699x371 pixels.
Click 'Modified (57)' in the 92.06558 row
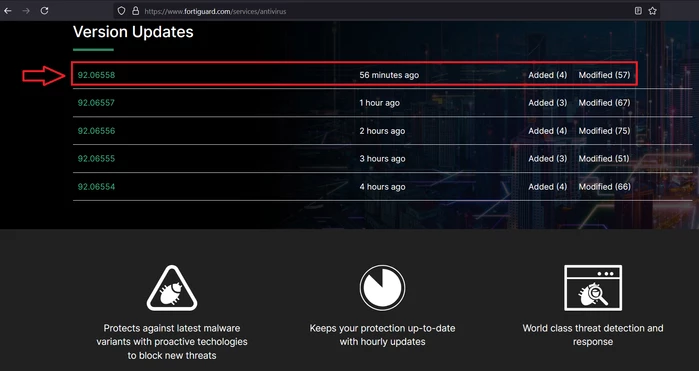point(604,75)
